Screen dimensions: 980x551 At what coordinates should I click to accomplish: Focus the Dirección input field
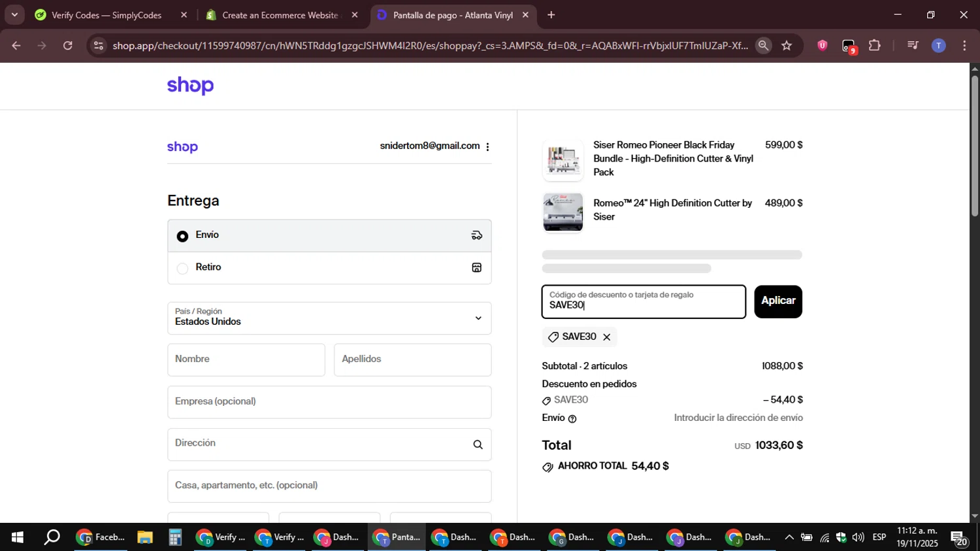tap(329, 444)
